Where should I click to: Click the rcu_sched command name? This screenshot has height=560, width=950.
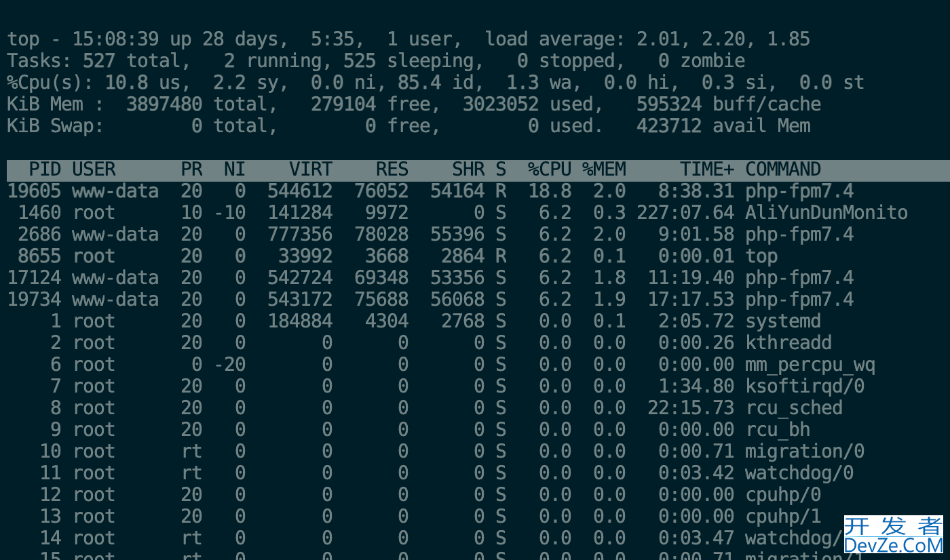(x=794, y=408)
